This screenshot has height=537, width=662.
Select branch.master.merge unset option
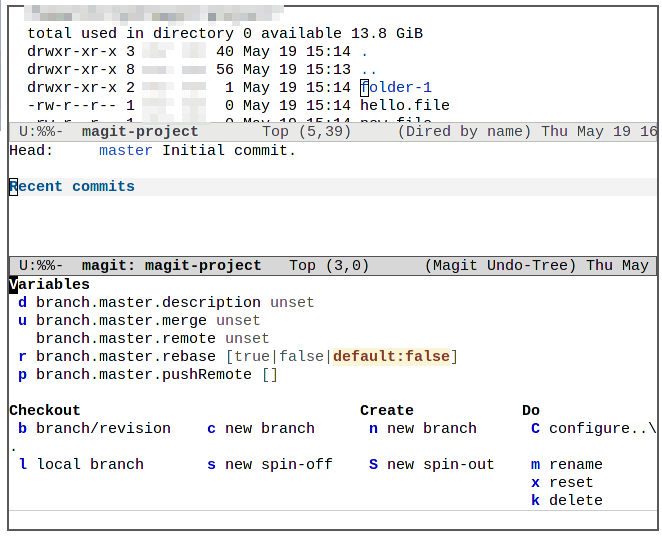coord(238,321)
